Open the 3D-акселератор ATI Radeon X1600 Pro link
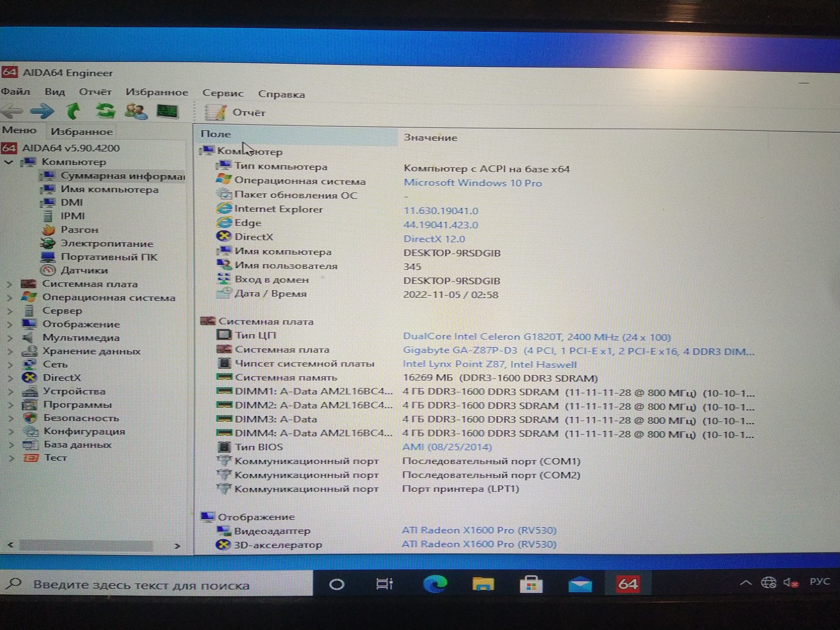The width and height of the screenshot is (840, 630). click(x=479, y=544)
